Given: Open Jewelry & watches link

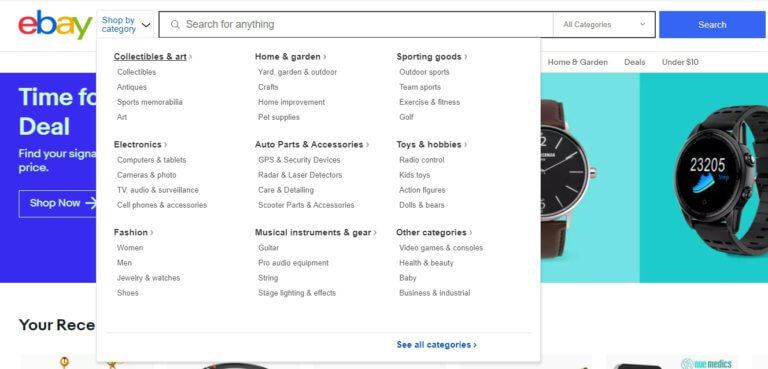Looking at the screenshot, I should coord(148,278).
